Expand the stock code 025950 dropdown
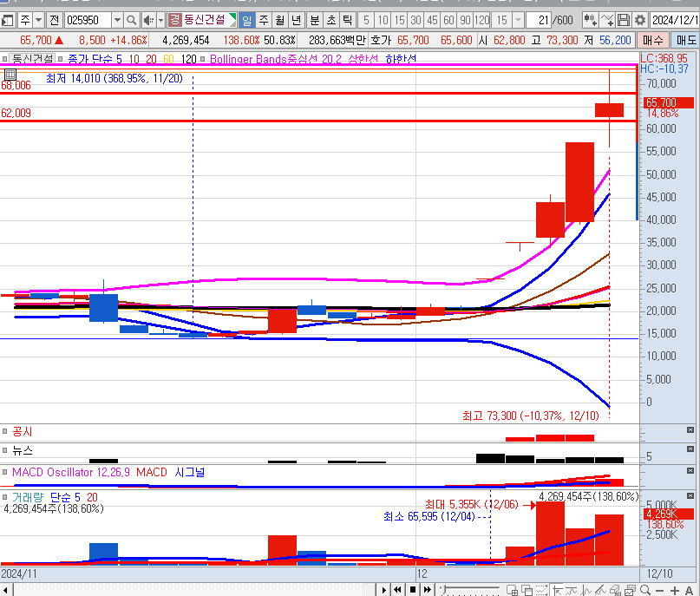 point(117,20)
